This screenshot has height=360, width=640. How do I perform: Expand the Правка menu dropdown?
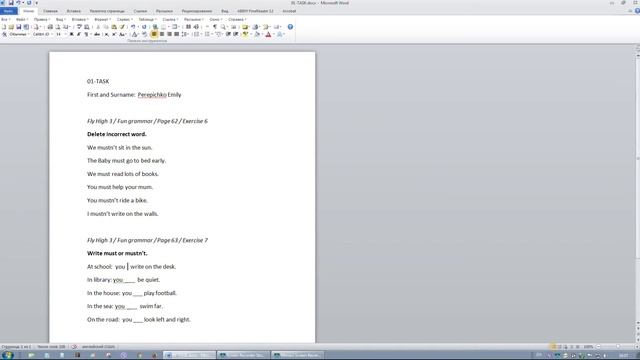point(42,19)
